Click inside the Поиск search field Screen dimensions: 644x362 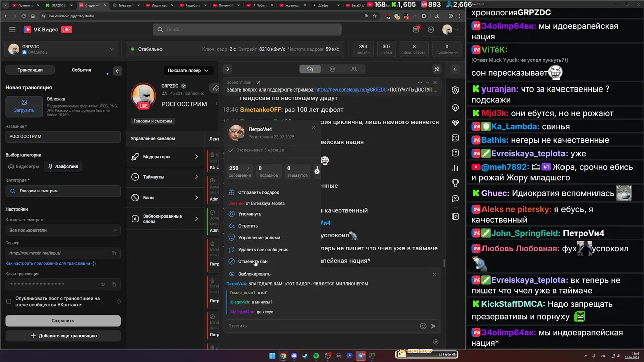click(247, 30)
